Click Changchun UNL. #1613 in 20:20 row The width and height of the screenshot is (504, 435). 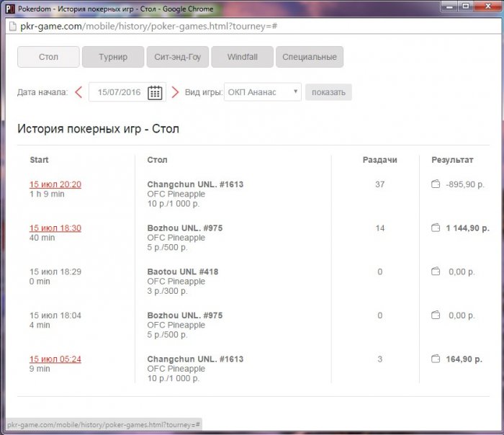pos(195,184)
